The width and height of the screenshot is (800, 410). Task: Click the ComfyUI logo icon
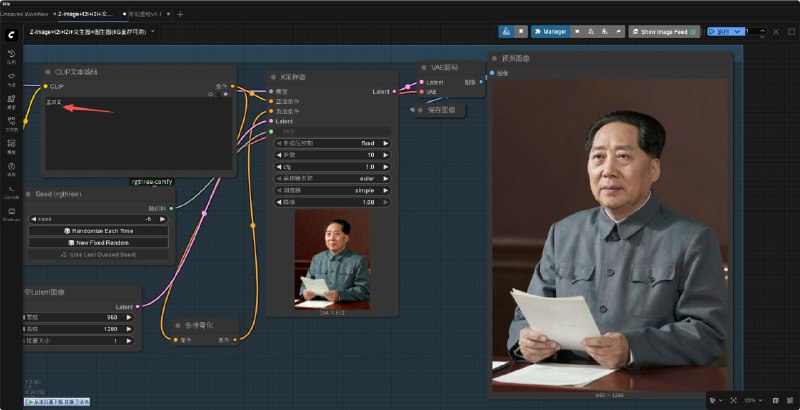tap(11, 35)
